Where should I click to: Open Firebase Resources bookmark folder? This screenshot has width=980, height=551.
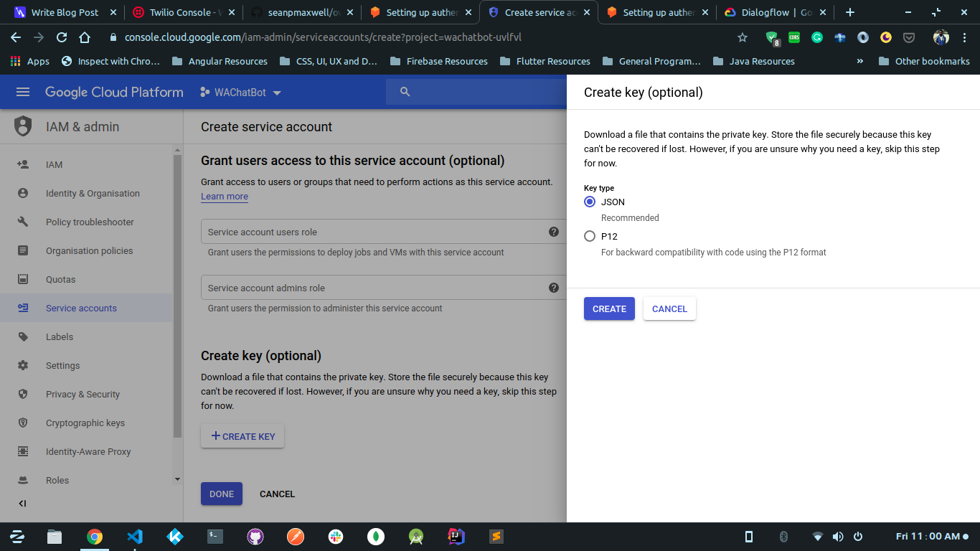click(x=438, y=61)
